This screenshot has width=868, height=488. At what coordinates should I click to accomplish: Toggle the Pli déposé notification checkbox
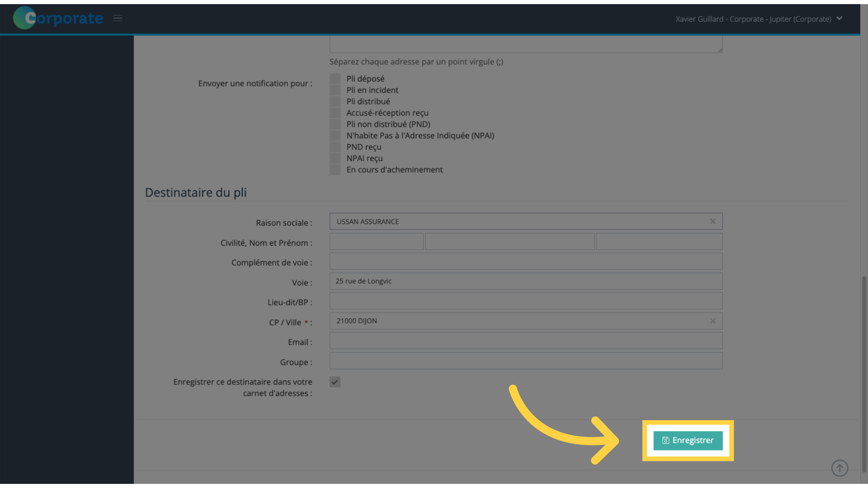pyautogui.click(x=335, y=78)
